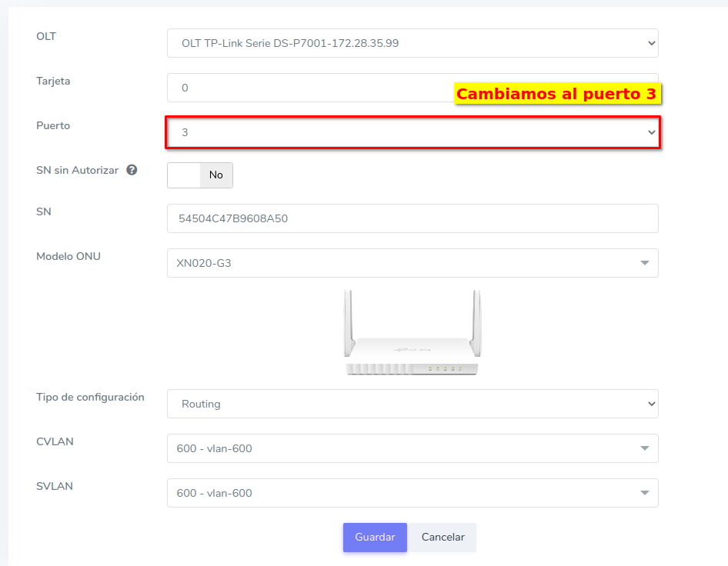Click the SN input field
The image size is (728, 566).
[412, 218]
